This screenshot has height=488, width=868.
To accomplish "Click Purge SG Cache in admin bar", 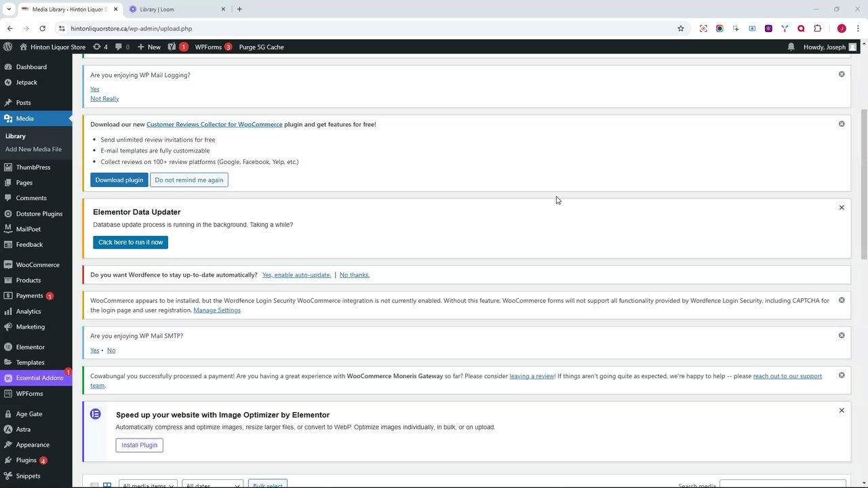I will tap(261, 47).
